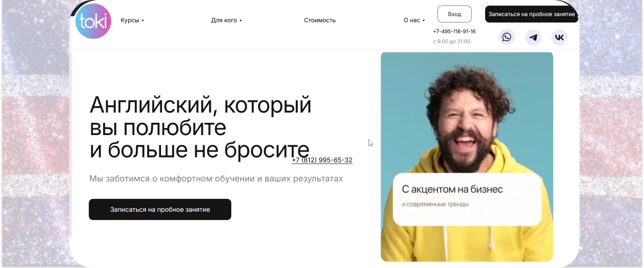This screenshot has width=644, height=268.
Task: Click hero button Записаться на пробное занятие
Action: point(160,210)
